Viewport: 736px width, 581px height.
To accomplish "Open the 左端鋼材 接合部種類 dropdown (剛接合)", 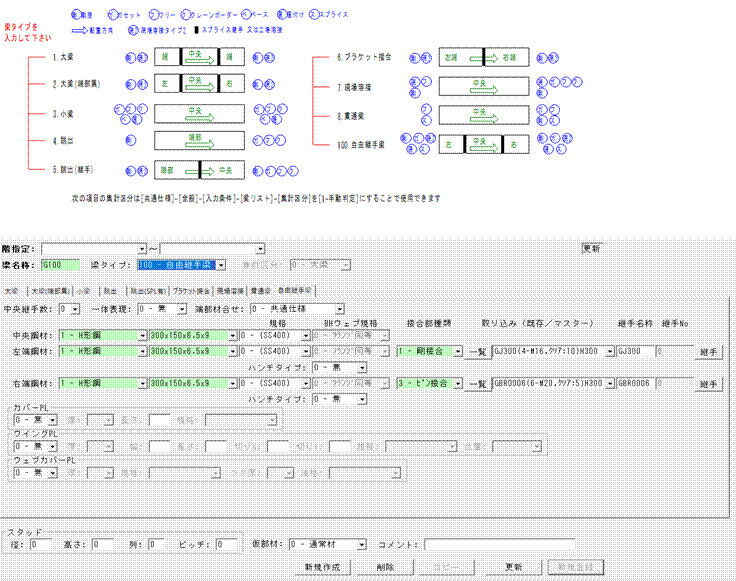I will pos(456,352).
